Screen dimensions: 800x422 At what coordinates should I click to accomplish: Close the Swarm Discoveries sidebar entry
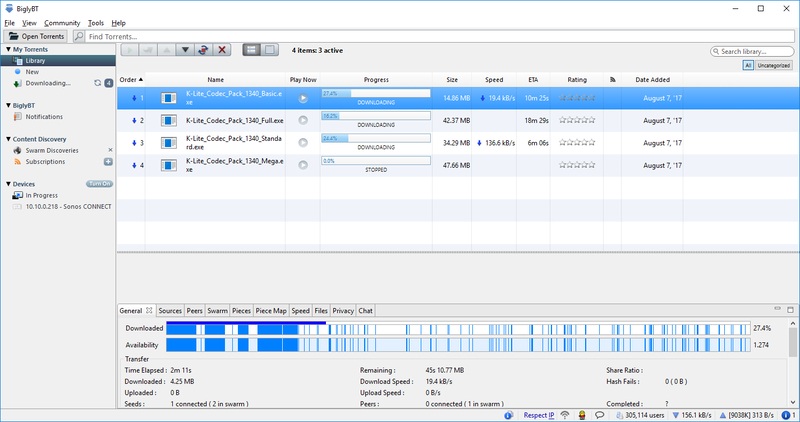point(108,149)
